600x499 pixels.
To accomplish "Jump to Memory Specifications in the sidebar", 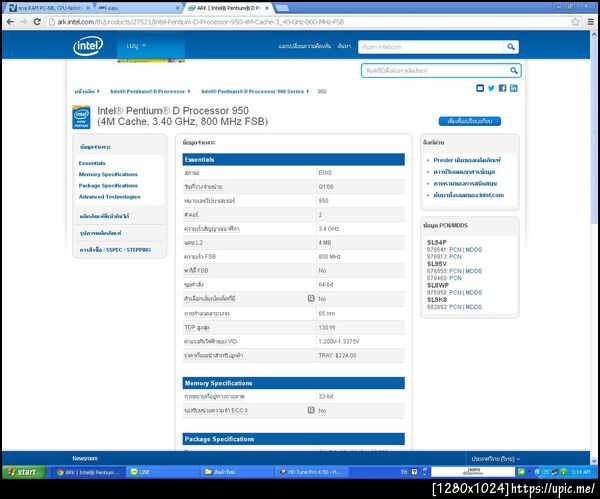I will pos(108,174).
